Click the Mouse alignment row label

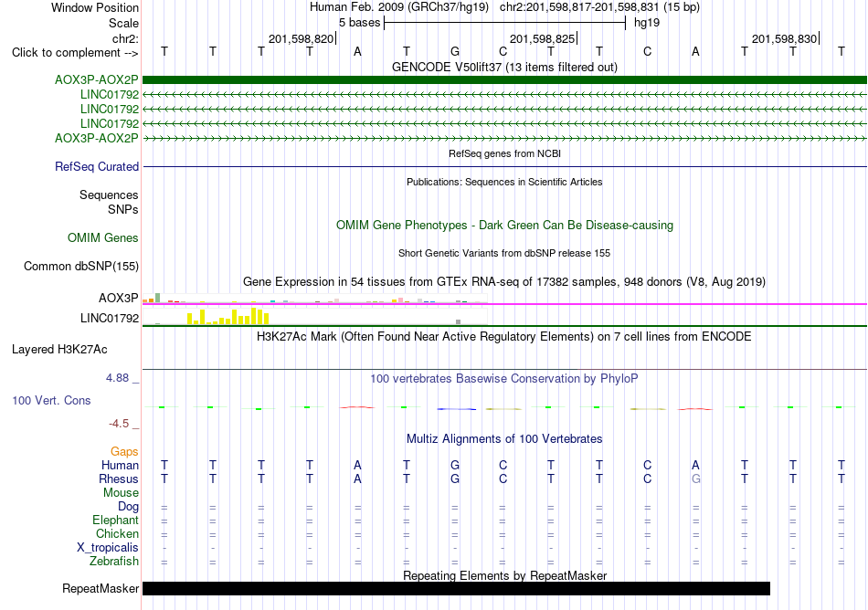[x=121, y=493]
